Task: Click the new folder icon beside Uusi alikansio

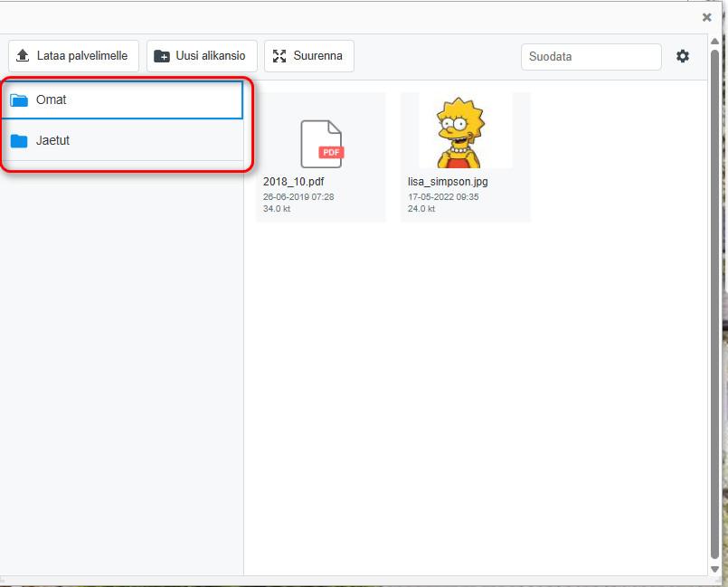Action: [x=162, y=56]
